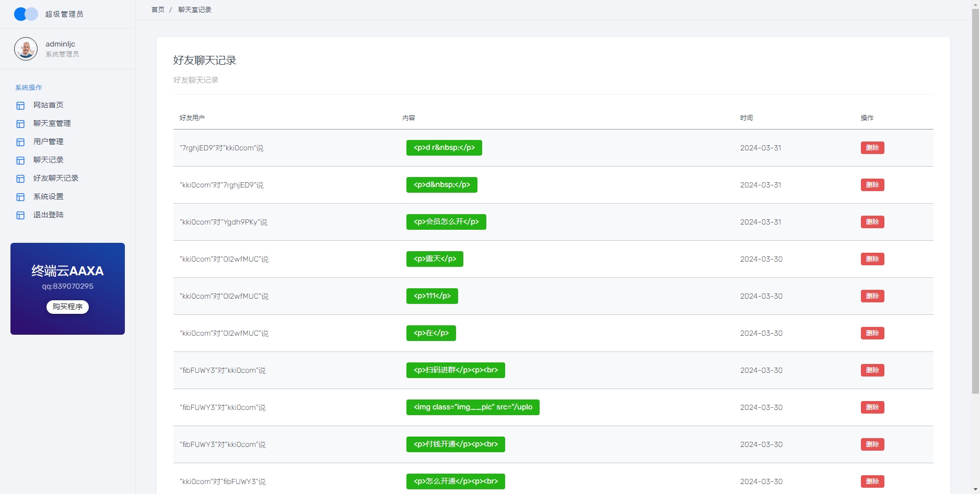Click the icon beside 网站首页
Screen dimensions: 980x494
tap(20, 105)
